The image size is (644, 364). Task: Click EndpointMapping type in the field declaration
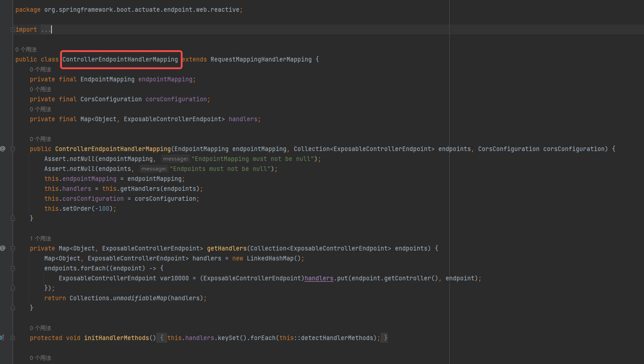108,79
